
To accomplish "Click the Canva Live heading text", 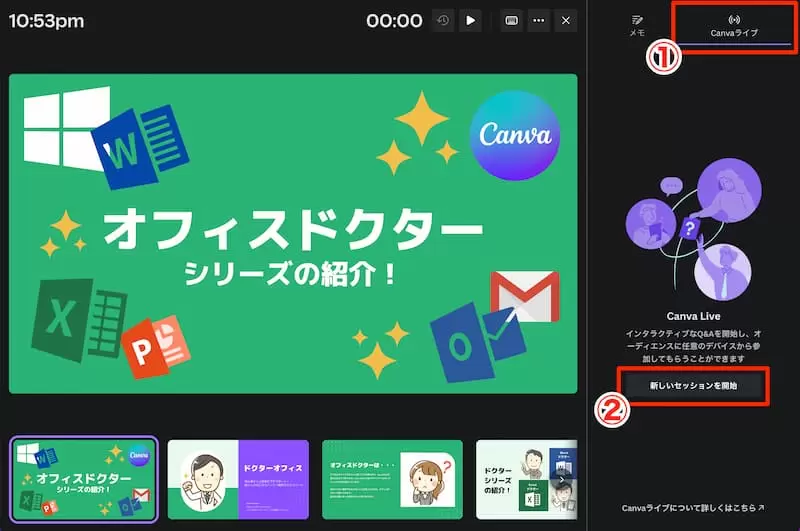I will click(693, 316).
